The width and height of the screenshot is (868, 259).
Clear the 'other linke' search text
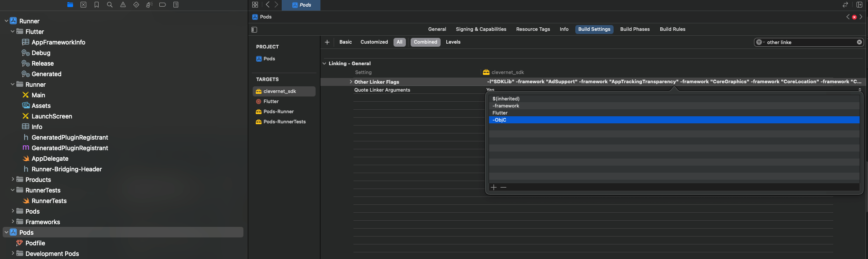point(859,42)
